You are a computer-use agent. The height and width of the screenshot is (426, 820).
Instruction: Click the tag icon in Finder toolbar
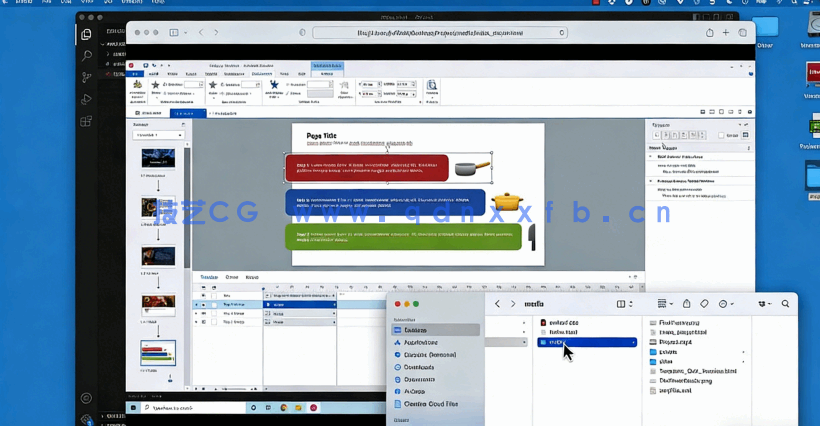pyautogui.click(x=704, y=304)
